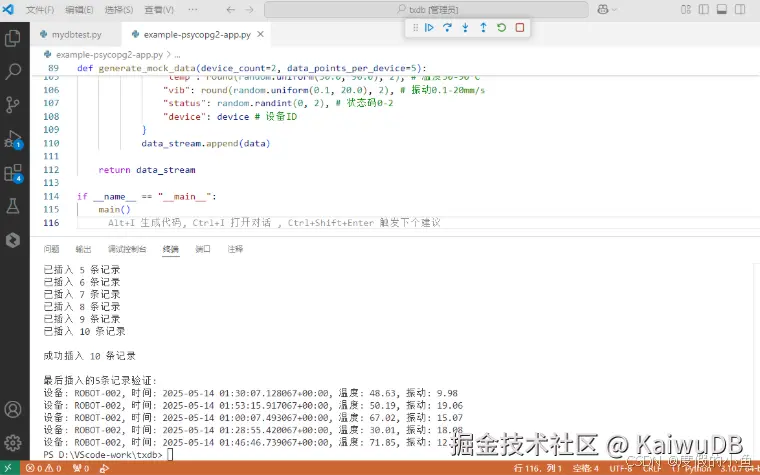This screenshot has height=475, width=760.
Task: Click the red debug Stop button
Action: pos(520,28)
